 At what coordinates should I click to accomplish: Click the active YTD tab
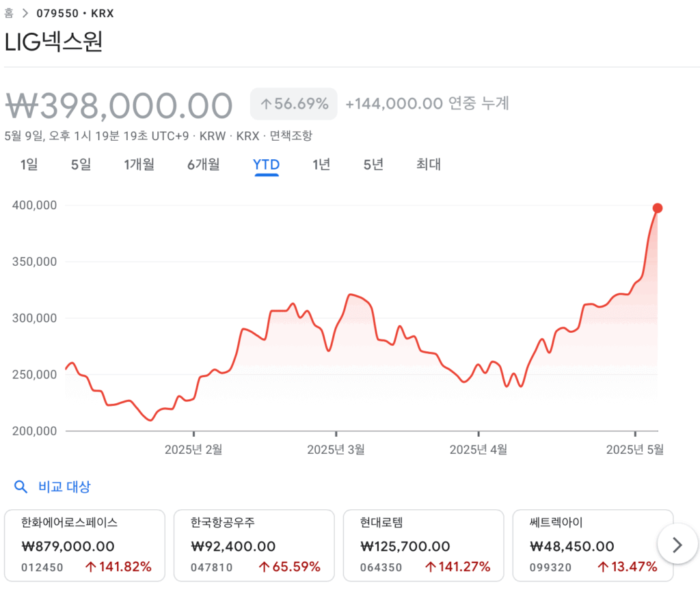267,165
